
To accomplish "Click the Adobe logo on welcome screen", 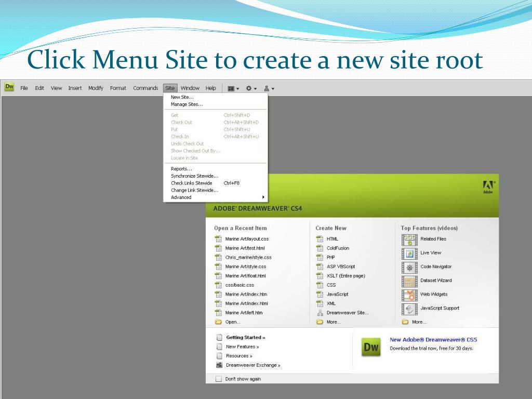I will click(x=488, y=187).
